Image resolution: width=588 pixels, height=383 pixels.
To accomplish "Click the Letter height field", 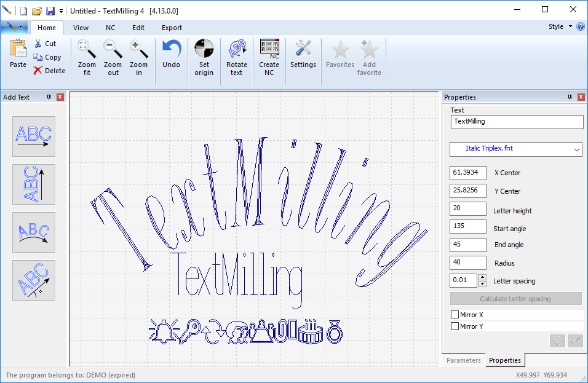I will pyautogui.click(x=467, y=209).
